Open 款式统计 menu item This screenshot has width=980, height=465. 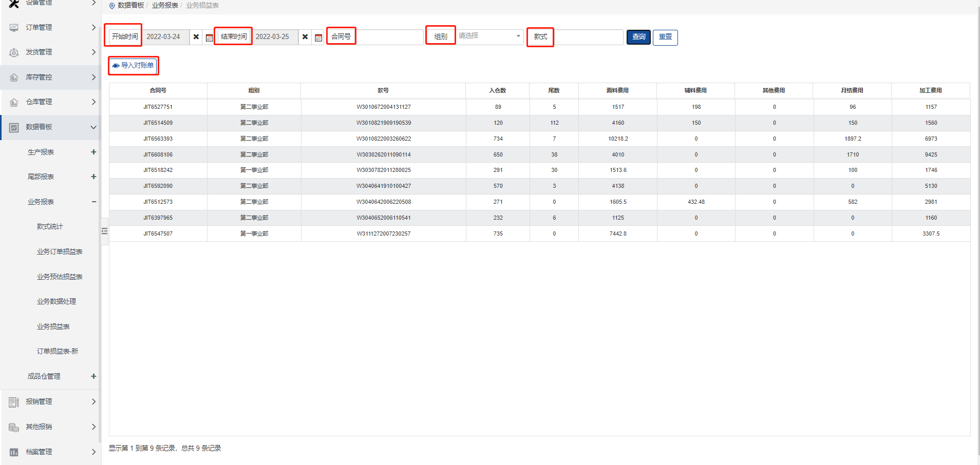50,226
